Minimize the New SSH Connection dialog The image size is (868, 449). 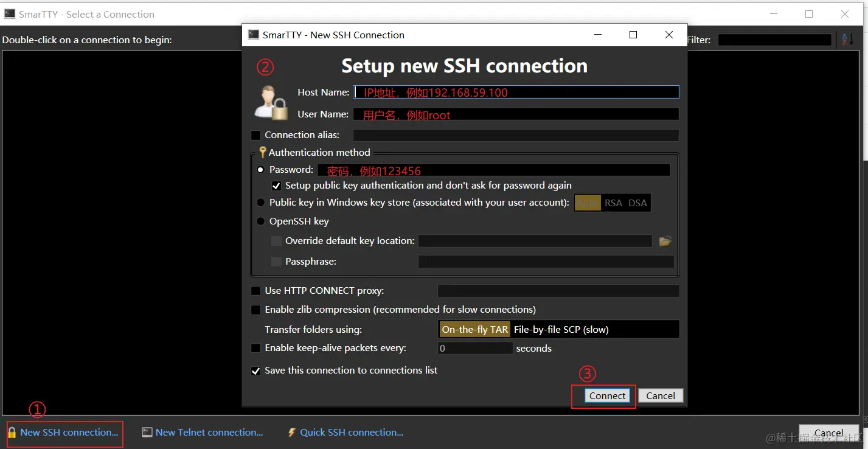coord(597,35)
